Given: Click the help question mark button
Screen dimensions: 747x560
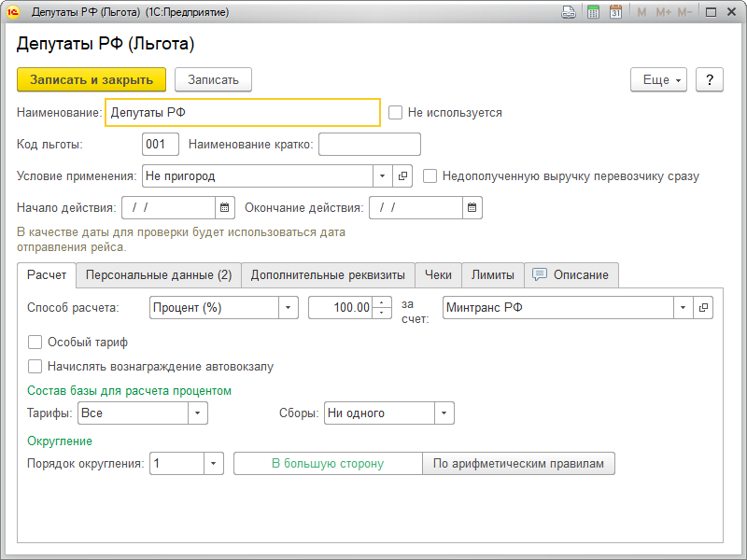Looking at the screenshot, I should click(x=710, y=80).
